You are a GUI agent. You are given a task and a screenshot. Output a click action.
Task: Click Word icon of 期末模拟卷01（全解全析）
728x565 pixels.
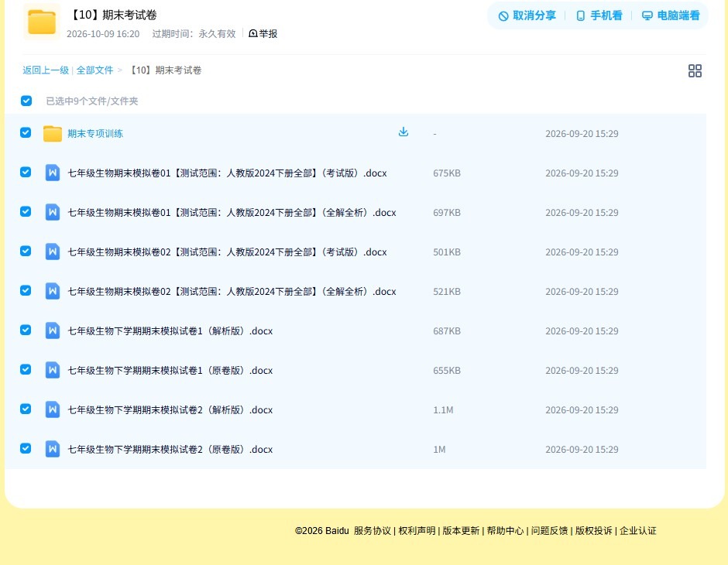pos(53,212)
